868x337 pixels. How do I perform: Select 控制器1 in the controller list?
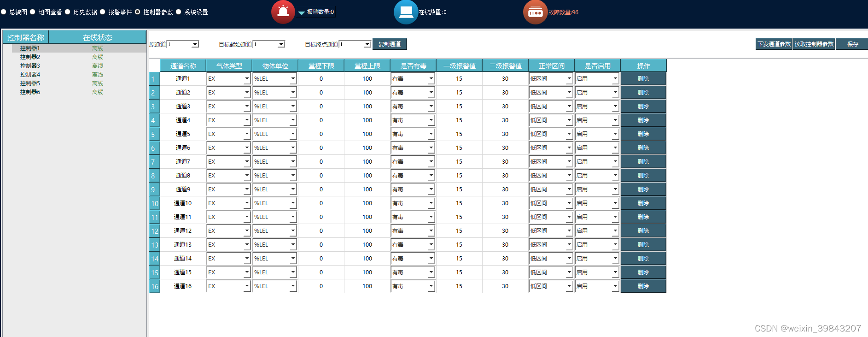tap(30, 48)
